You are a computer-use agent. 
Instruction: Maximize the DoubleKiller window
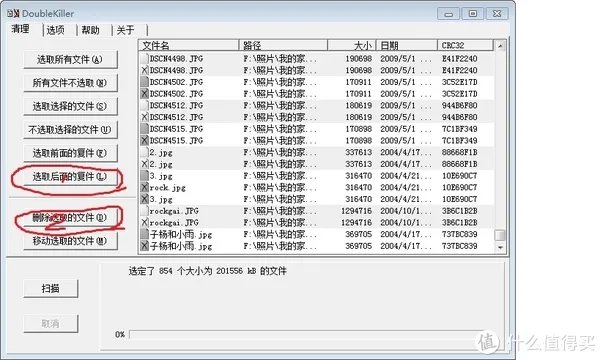tap(473, 14)
